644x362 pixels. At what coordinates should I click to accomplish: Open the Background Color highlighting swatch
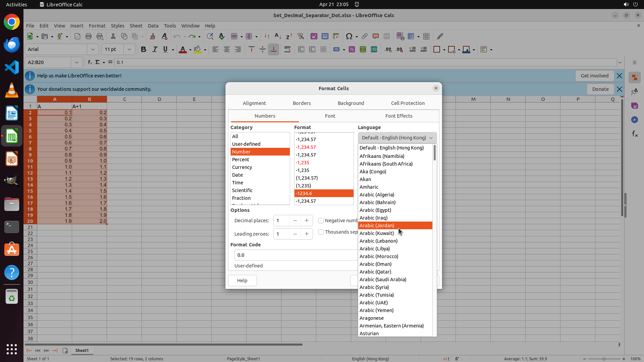pos(198,50)
